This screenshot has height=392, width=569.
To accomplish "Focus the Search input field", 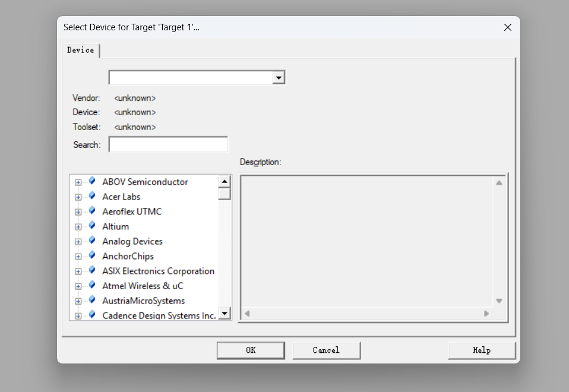I will click(x=168, y=144).
